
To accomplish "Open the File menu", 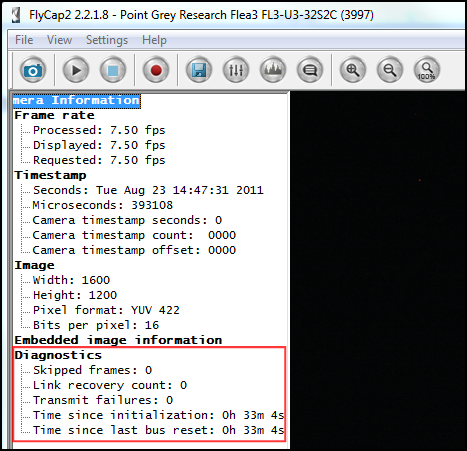I will pyautogui.click(x=24, y=40).
